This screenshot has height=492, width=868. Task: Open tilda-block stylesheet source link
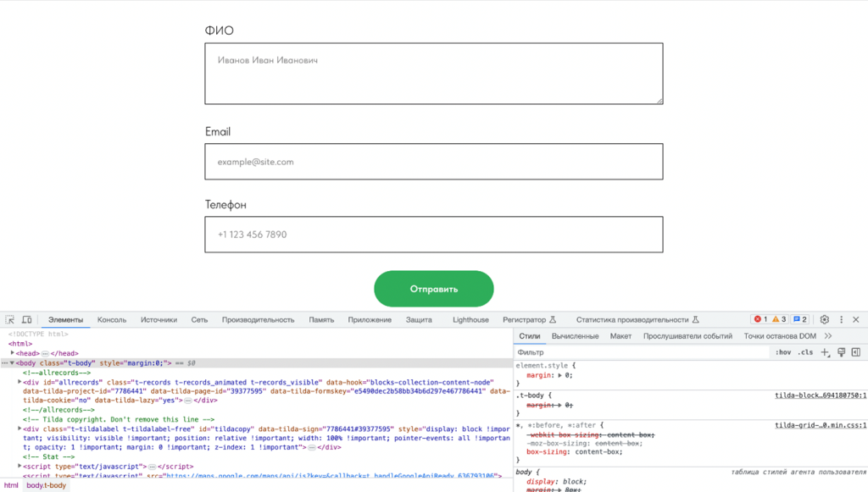[x=821, y=395]
